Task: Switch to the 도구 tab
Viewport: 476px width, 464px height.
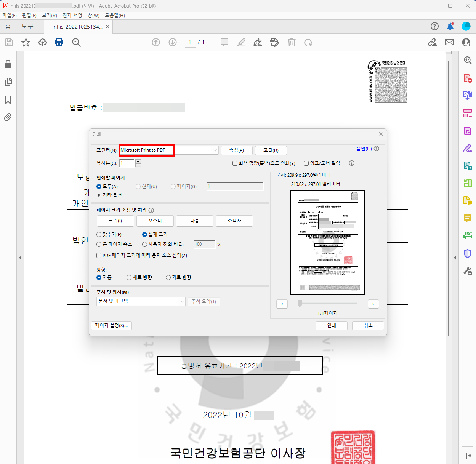Action: coord(27,26)
